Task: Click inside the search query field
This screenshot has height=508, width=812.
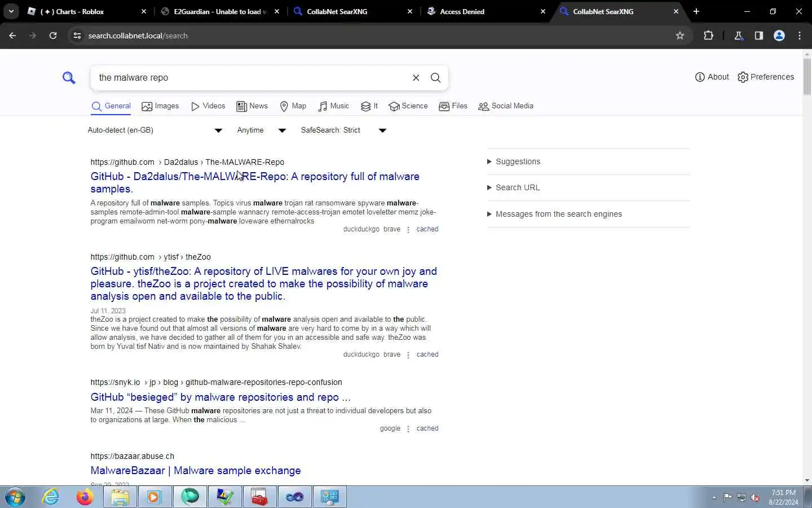Action: 251,78
